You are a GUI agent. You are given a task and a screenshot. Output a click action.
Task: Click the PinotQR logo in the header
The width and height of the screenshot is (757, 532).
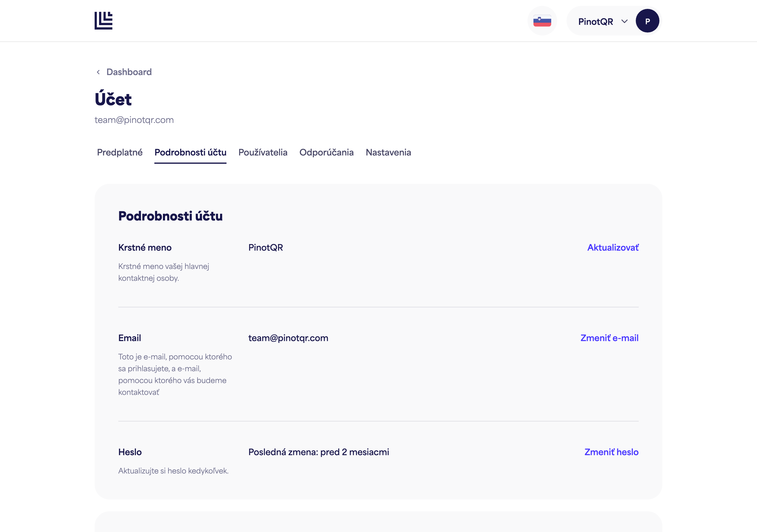click(x=103, y=21)
